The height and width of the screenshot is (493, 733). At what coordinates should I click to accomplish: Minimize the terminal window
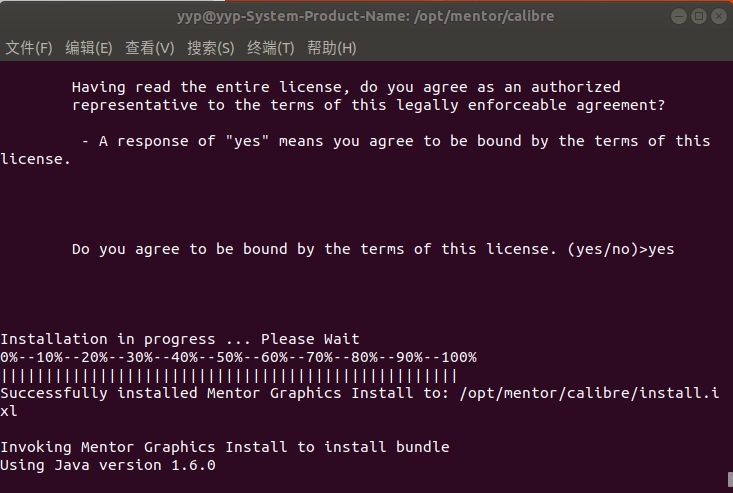click(x=679, y=16)
